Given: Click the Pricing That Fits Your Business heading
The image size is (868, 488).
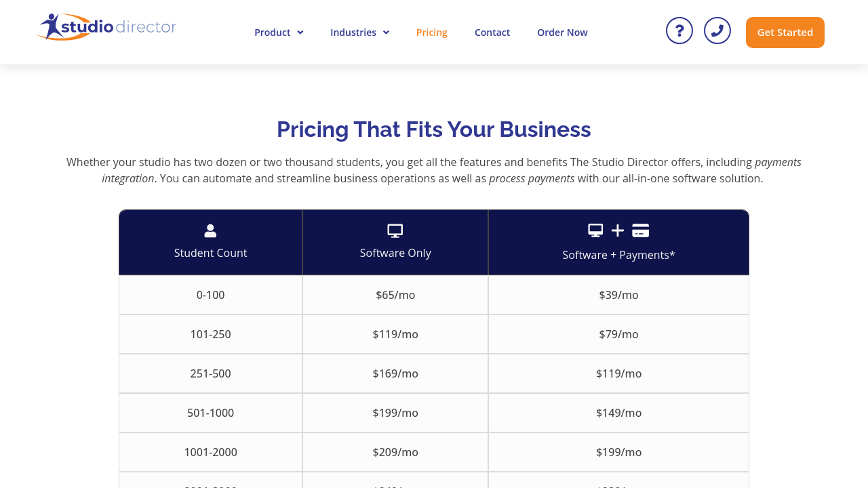Looking at the screenshot, I should coord(433,129).
